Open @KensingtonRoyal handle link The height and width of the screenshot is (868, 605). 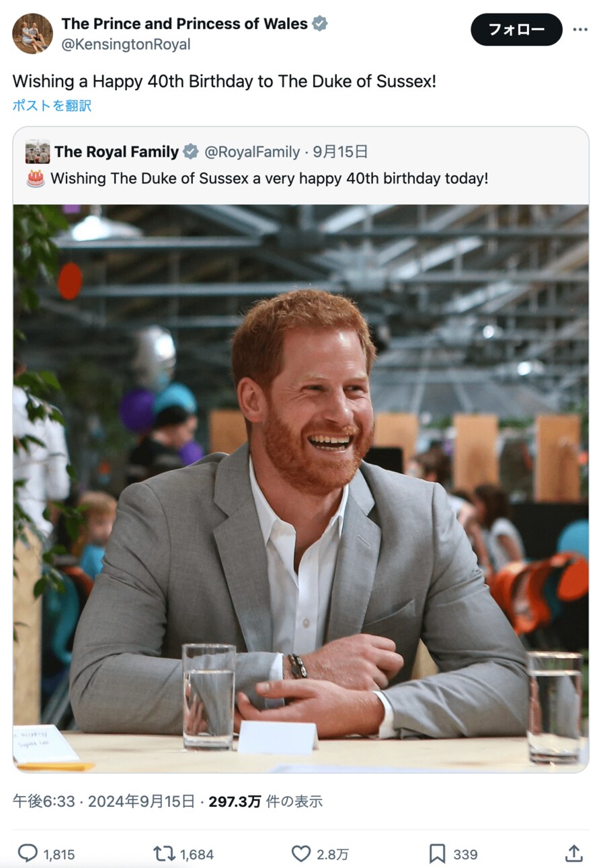click(126, 44)
